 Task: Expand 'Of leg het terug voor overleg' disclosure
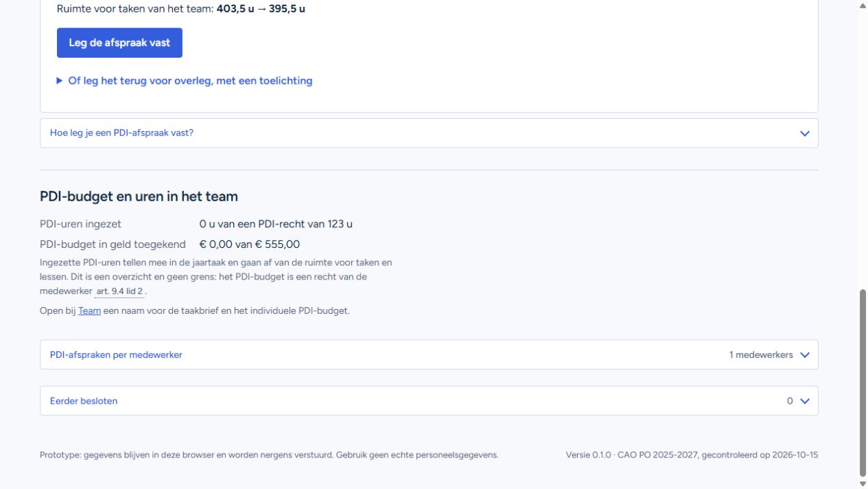185,81
